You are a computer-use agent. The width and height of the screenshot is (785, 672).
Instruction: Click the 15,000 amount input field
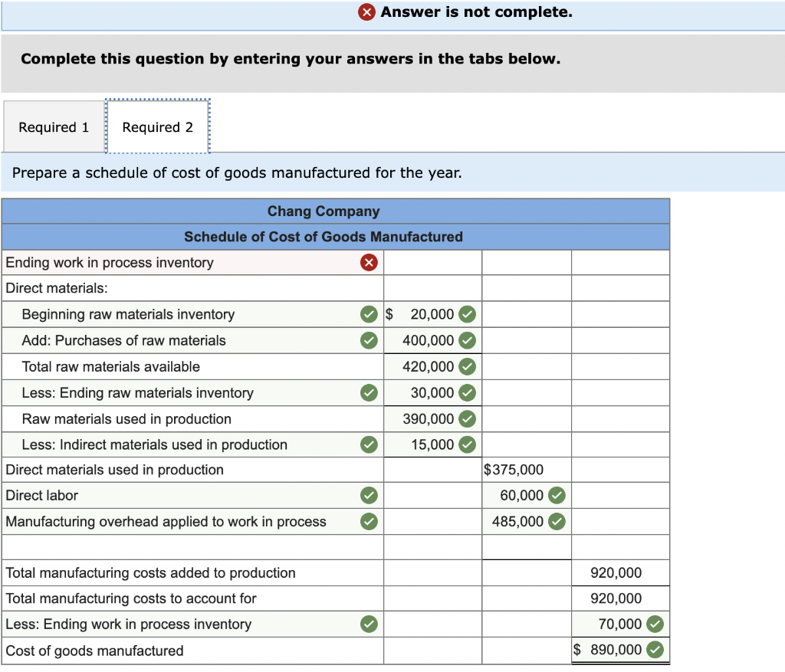click(432, 444)
